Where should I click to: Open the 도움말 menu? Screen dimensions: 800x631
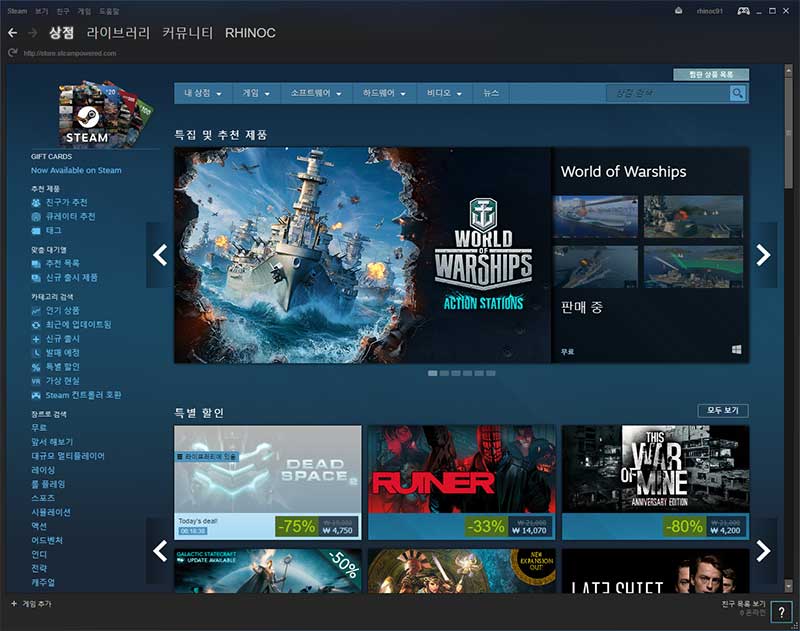click(109, 11)
